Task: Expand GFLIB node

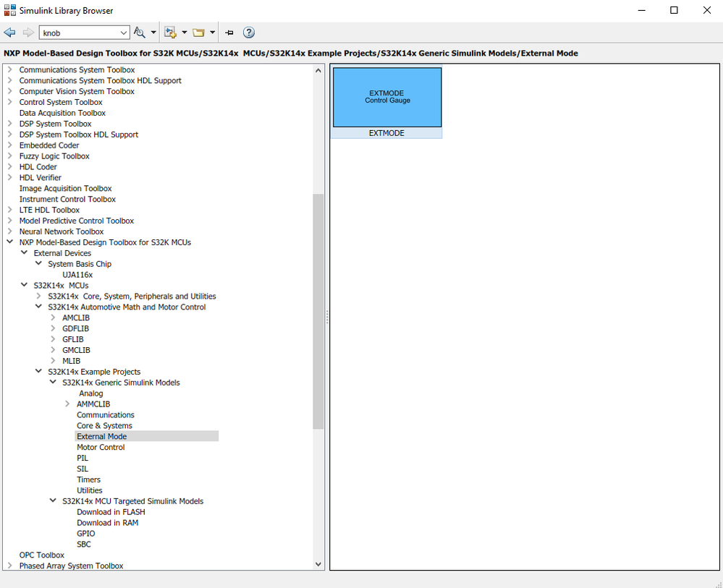Action: click(x=53, y=339)
